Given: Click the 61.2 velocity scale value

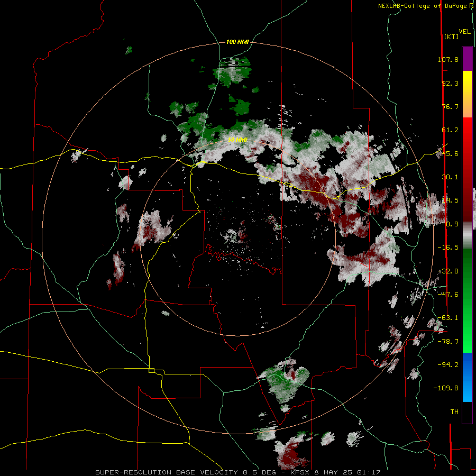Looking at the screenshot, I should coord(450,130).
